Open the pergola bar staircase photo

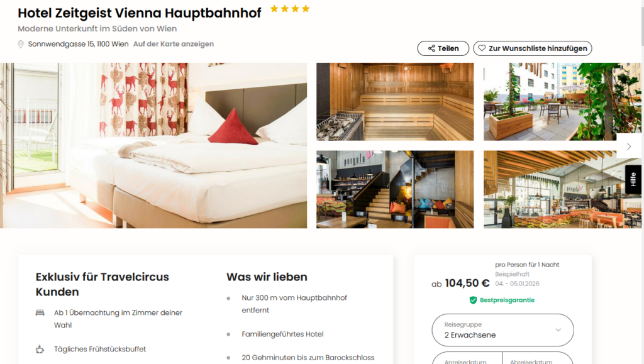(395, 189)
